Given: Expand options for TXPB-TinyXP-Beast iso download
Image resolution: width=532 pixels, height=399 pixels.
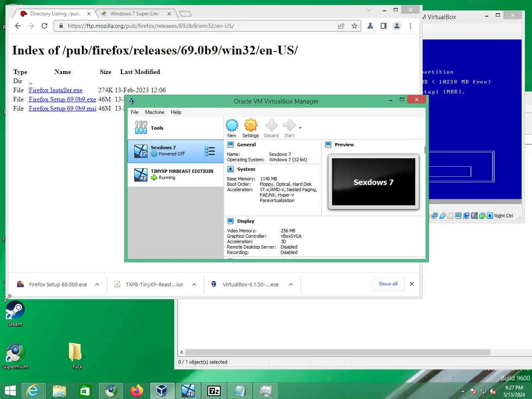Looking at the screenshot, I should (194, 284).
